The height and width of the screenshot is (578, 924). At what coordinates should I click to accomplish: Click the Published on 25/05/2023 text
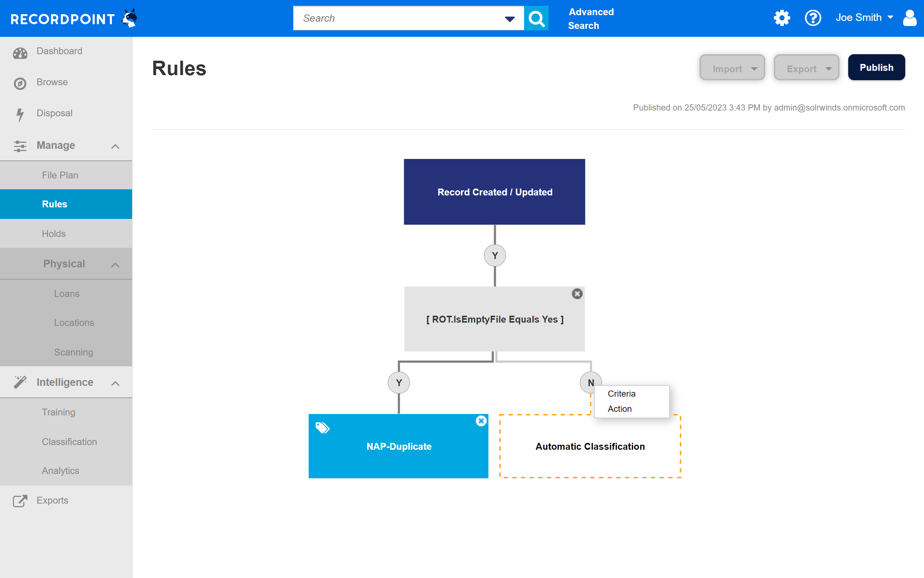[769, 108]
